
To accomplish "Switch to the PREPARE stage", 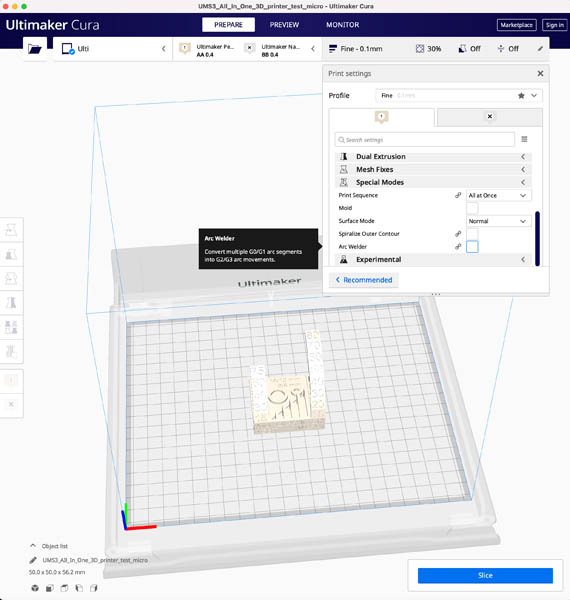I will point(228,25).
